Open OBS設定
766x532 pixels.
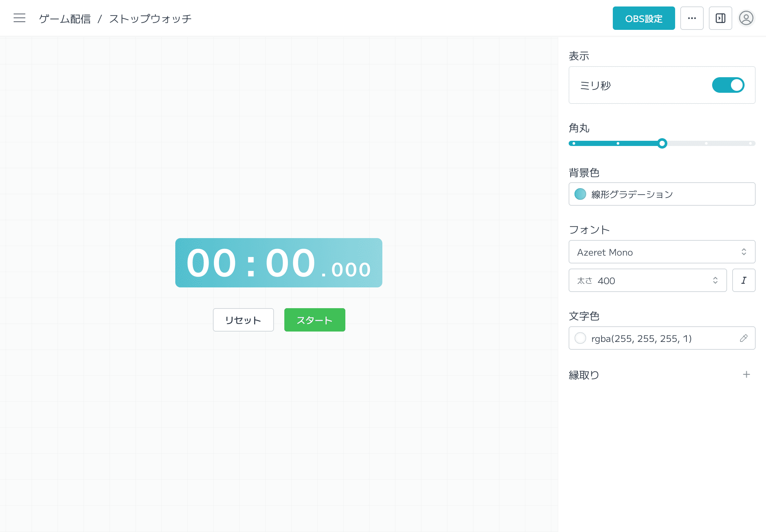point(644,18)
